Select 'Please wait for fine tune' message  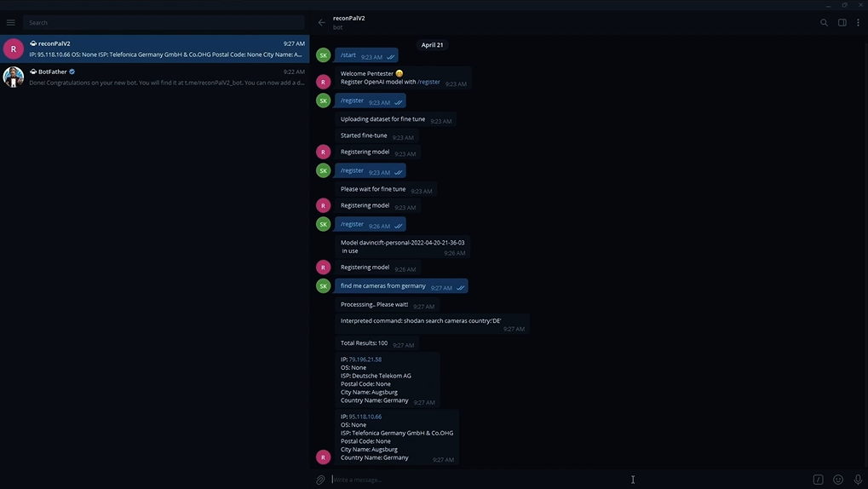coord(386,189)
